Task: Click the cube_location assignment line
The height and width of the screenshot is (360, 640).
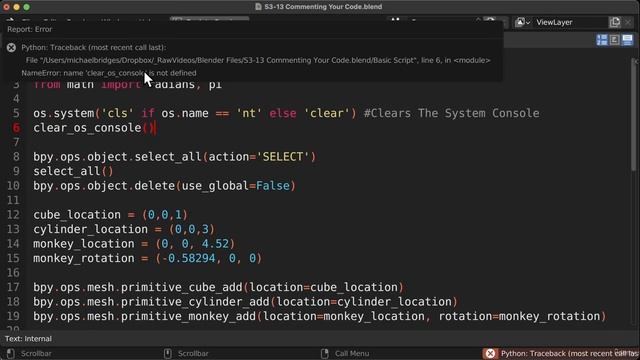Action: point(111,215)
